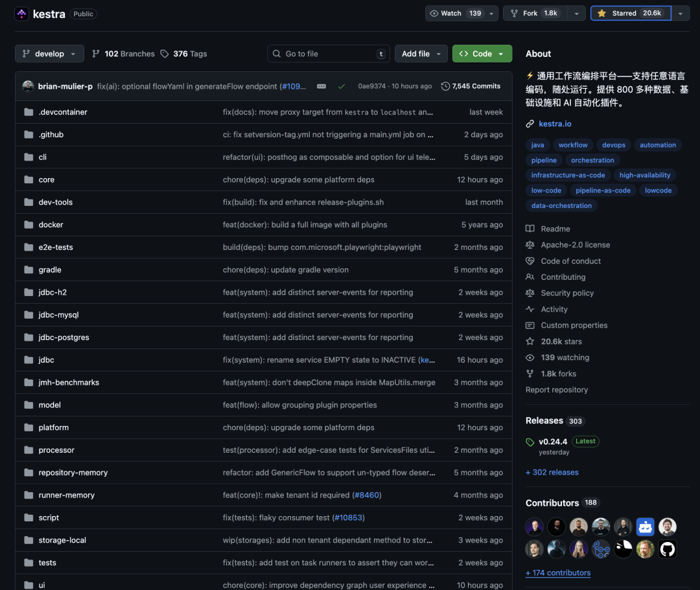Open the Add file dropdown
Viewport: 700px width, 590px height.
(421, 54)
